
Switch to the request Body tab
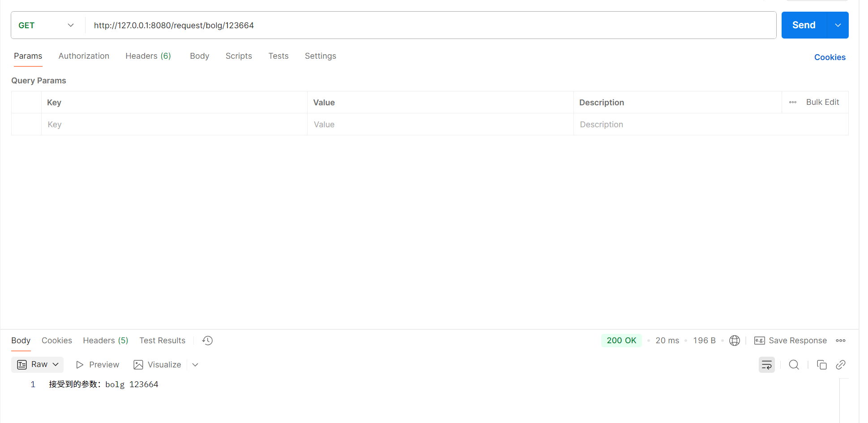(200, 56)
